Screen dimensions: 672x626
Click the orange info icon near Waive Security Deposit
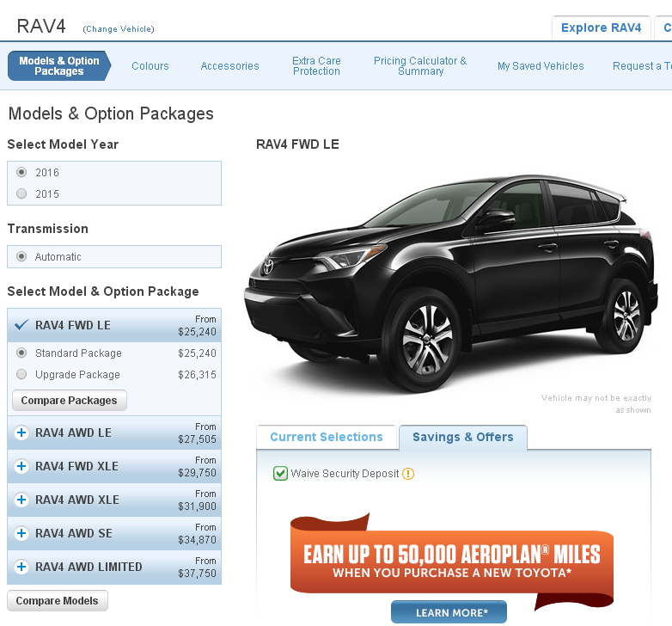(408, 474)
